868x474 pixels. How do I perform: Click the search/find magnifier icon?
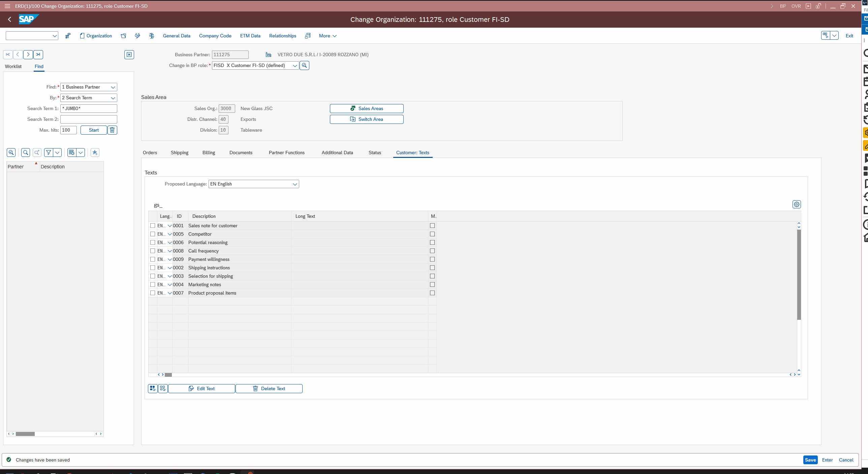point(25,153)
